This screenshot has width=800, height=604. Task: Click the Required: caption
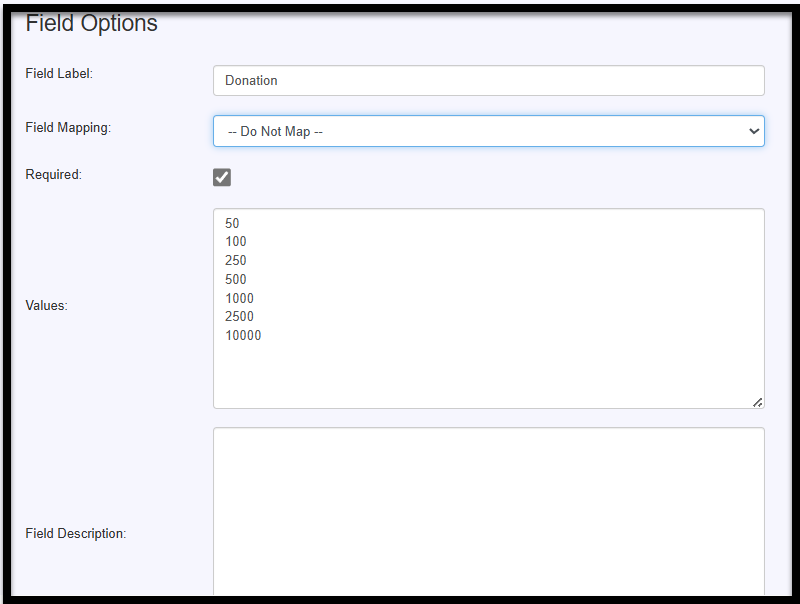coord(54,174)
